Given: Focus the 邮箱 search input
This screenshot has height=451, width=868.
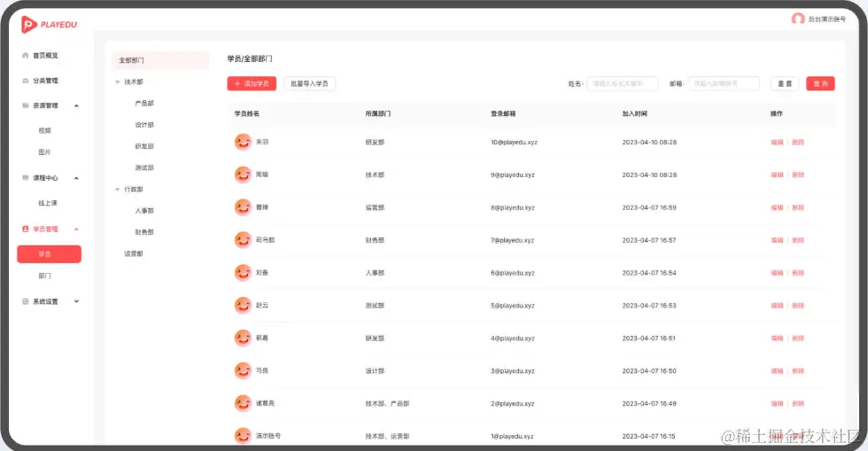Looking at the screenshot, I should pos(724,83).
